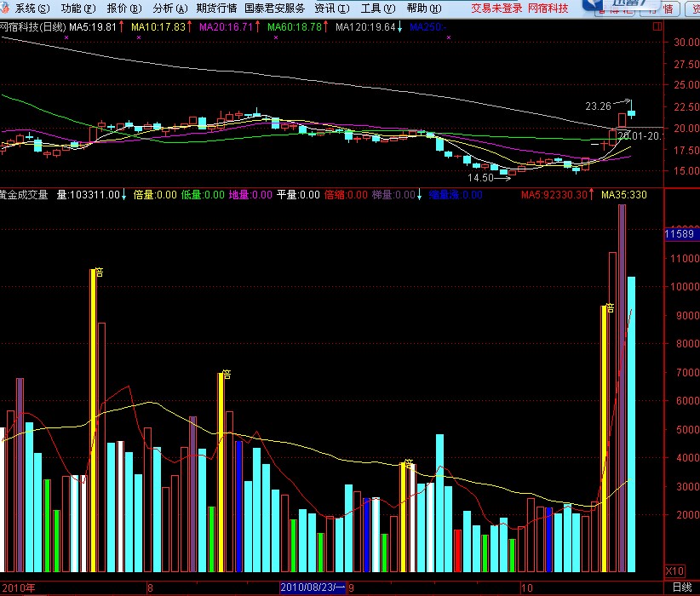The image size is (700, 596).
Task: Click the X10 multiplier label on the volume axis
Action: click(x=674, y=571)
